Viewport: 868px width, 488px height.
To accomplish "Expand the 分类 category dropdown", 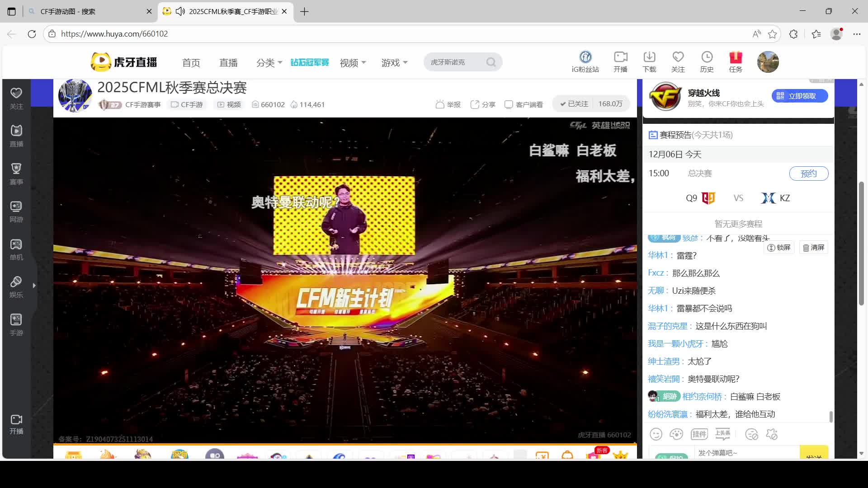I will click(269, 63).
